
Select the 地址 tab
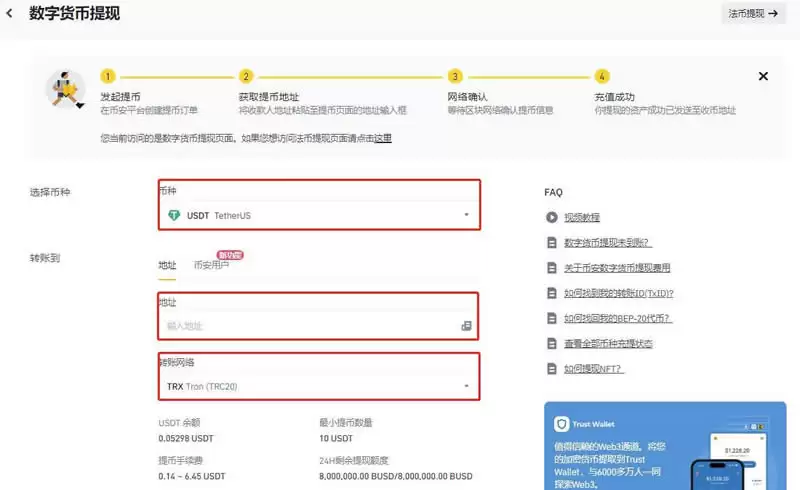pyautogui.click(x=167, y=265)
